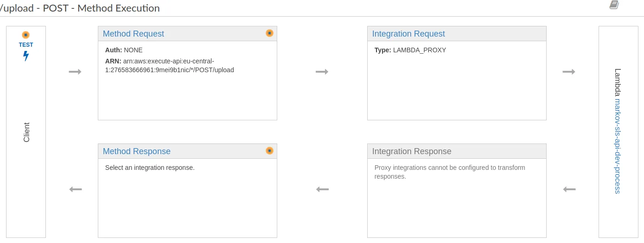Click the ARN value text
This screenshot has width=644, height=243.
click(170, 66)
